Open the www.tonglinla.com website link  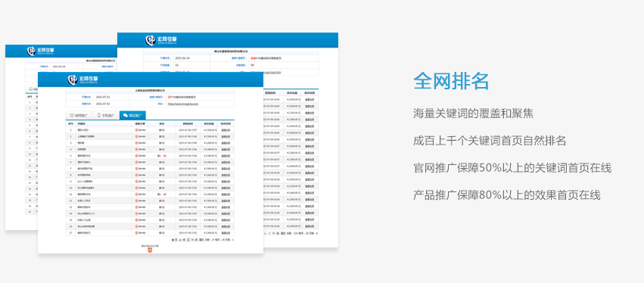tap(183, 104)
